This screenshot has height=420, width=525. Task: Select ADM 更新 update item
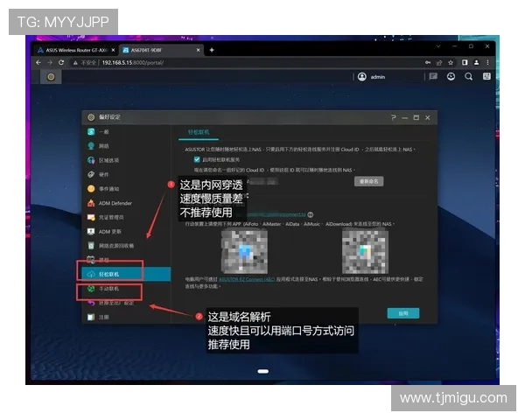(109, 231)
